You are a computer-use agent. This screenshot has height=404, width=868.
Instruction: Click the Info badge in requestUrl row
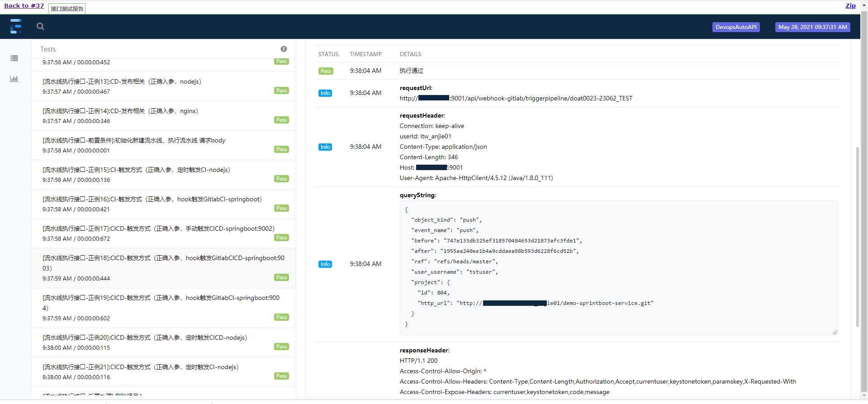tap(325, 93)
